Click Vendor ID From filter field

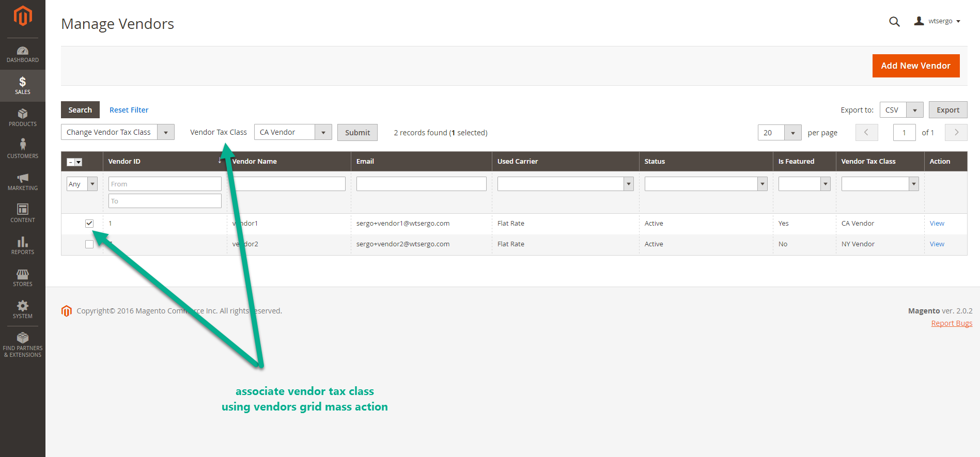point(165,184)
